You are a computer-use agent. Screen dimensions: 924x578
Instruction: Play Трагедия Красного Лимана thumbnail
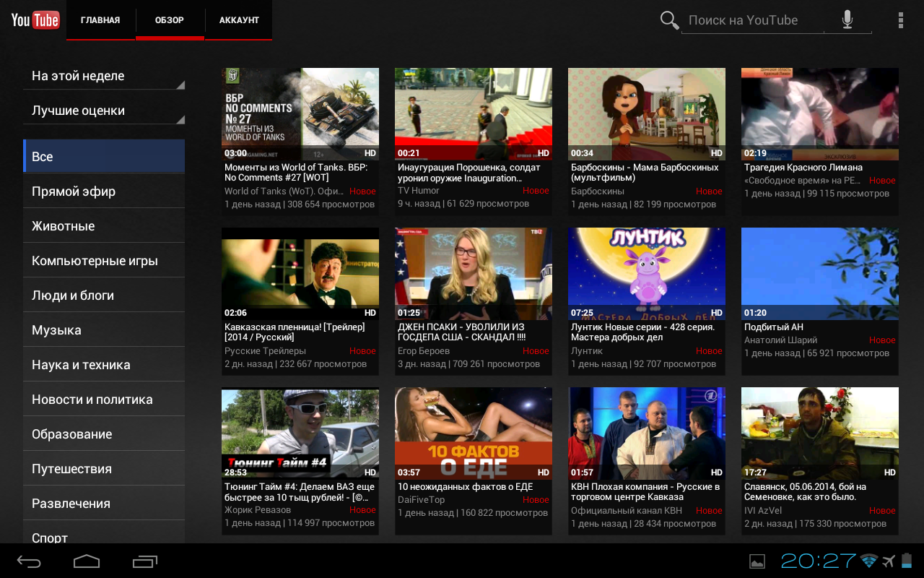click(820, 114)
